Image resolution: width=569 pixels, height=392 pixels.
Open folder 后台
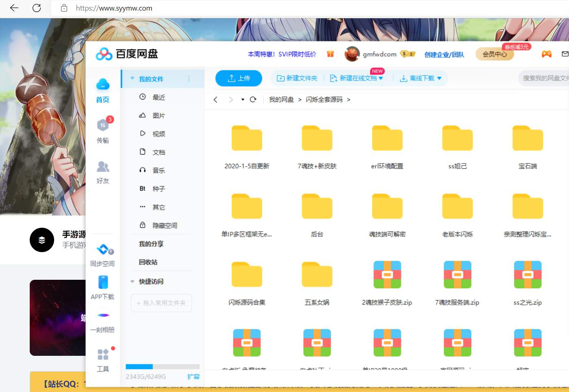tap(317, 216)
